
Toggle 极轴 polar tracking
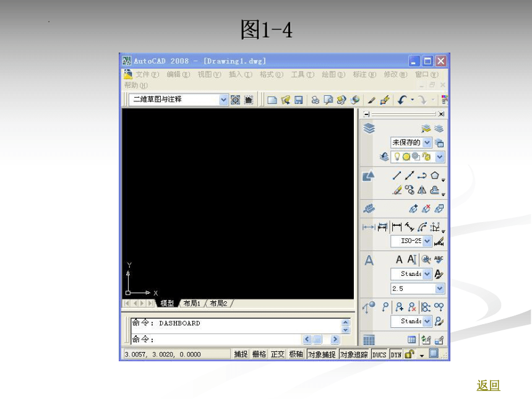[296, 354]
